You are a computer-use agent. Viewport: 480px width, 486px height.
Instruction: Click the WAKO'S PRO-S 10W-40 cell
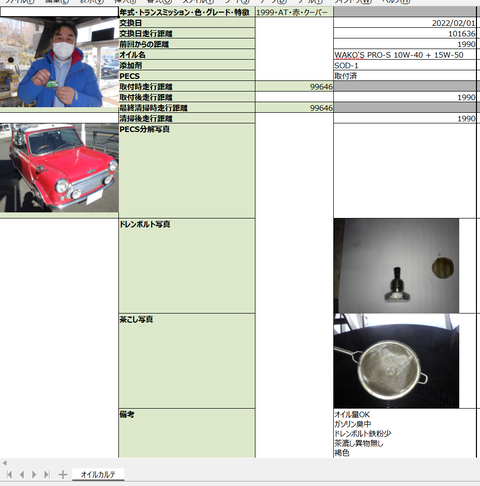(405, 55)
